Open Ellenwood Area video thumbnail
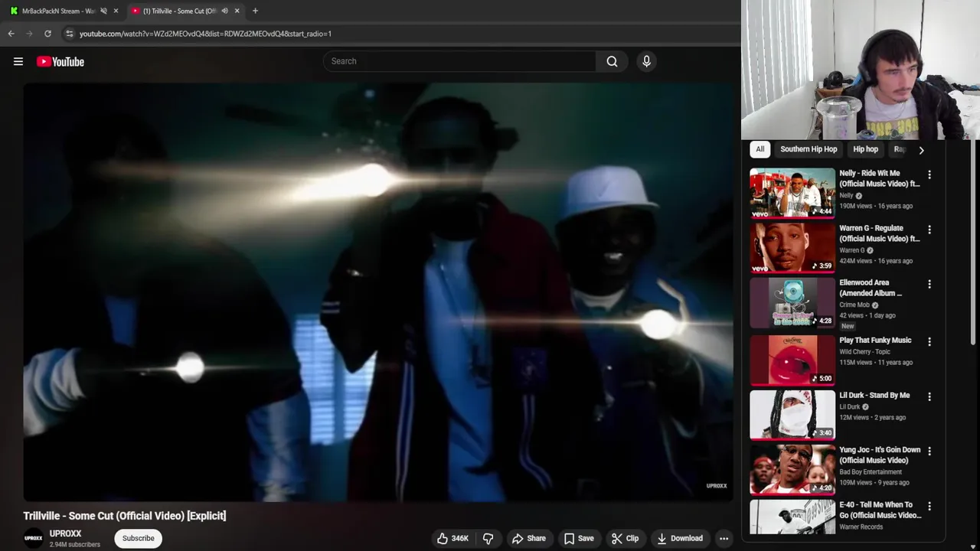Viewport: 980px width, 551px height. [792, 302]
